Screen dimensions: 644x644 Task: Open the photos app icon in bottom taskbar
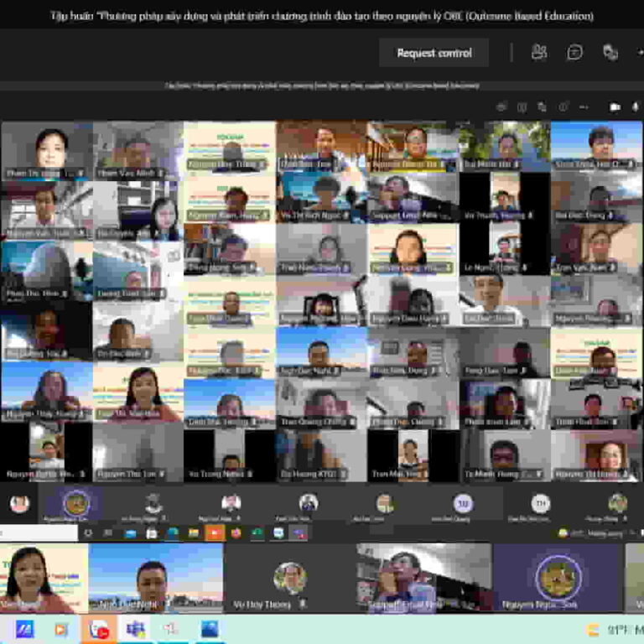[x=210, y=628]
